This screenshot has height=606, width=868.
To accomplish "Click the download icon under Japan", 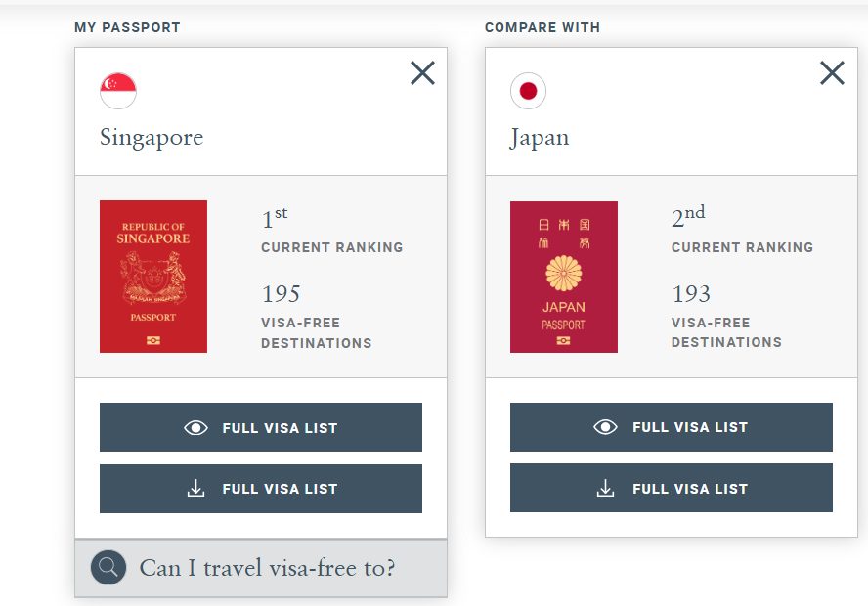I will [x=606, y=489].
